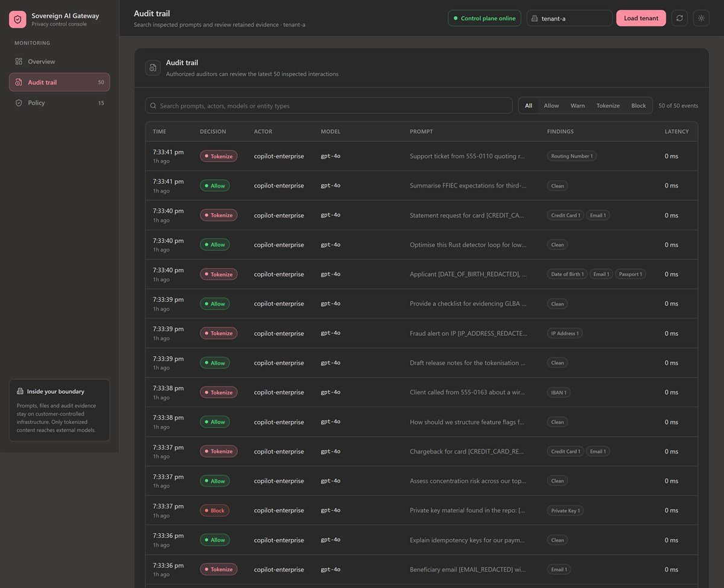Click the Routing Number 1 finding chip

pos(572,156)
